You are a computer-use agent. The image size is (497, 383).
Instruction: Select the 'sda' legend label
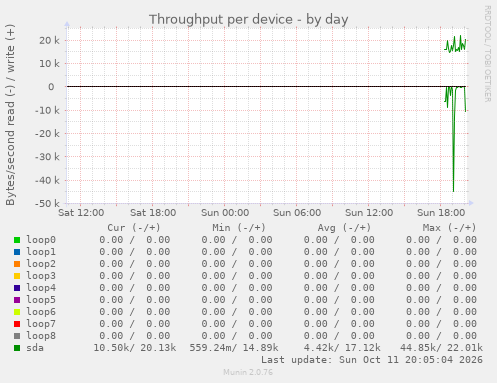point(35,348)
